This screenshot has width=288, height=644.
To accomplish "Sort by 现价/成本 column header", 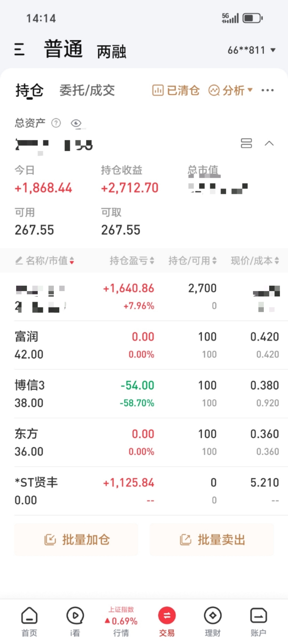I will click(x=255, y=260).
